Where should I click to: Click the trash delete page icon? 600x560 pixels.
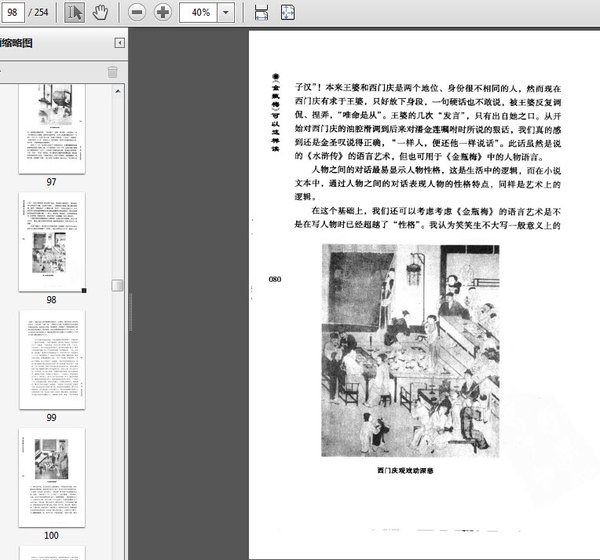tap(112, 72)
